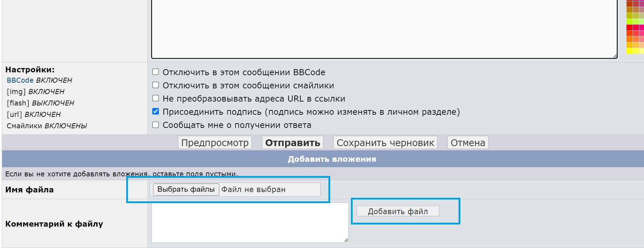
Task: Tick the 'Отключить в этом сообщении смайлики' checkbox
Action: (x=155, y=85)
